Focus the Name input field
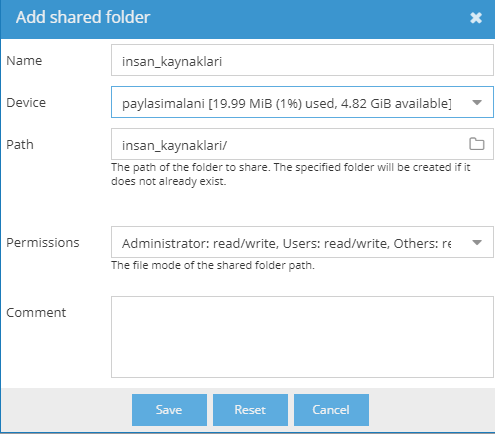495x434 pixels. [302, 60]
